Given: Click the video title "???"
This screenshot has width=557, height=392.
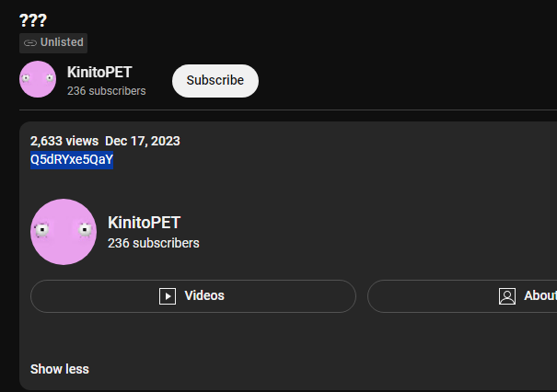Looking at the screenshot, I should click(32, 19).
